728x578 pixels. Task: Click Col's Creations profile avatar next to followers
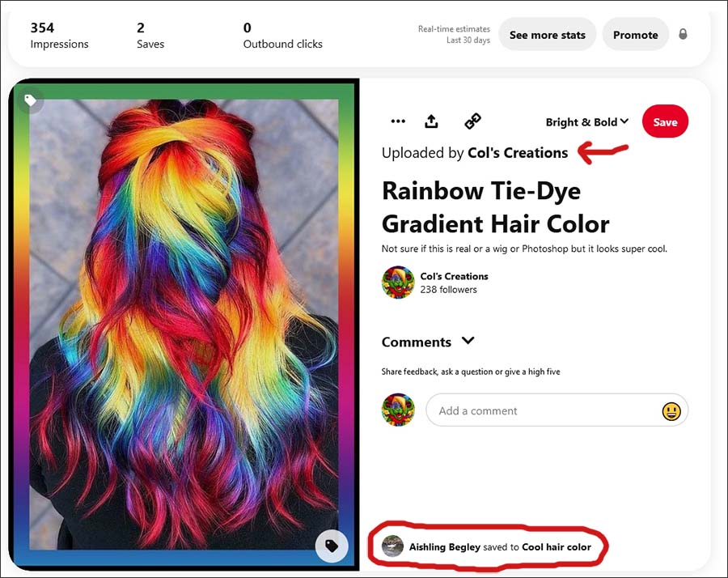[x=398, y=282]
